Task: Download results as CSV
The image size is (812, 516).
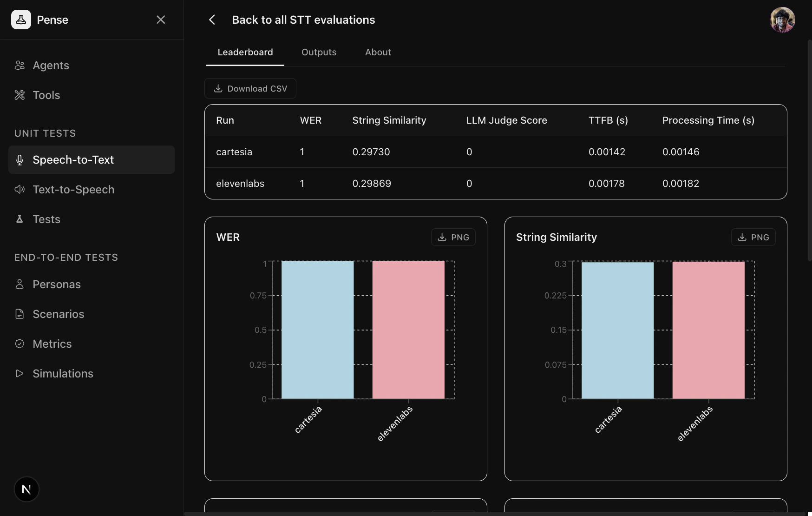Action: click(x=250, y=88)
